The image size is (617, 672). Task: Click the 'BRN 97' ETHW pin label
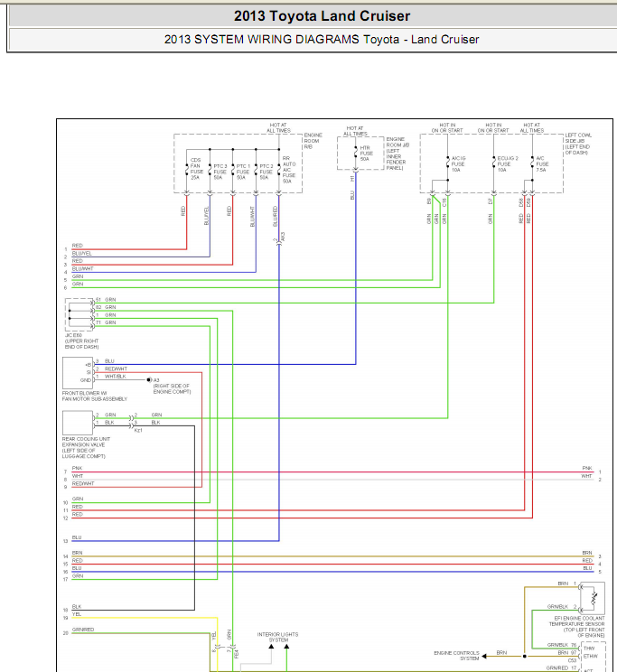click(x=566, y=652)
